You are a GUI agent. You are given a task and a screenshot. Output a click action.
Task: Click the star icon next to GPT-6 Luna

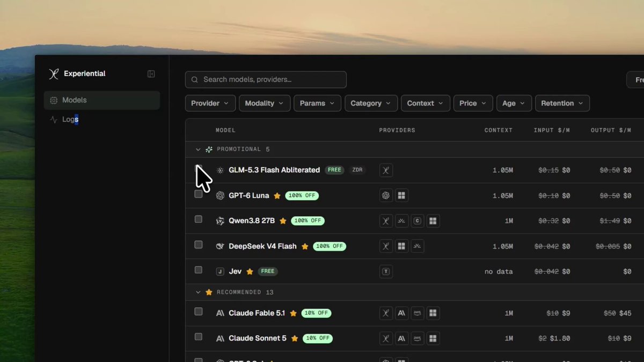[x=277, y=196]
